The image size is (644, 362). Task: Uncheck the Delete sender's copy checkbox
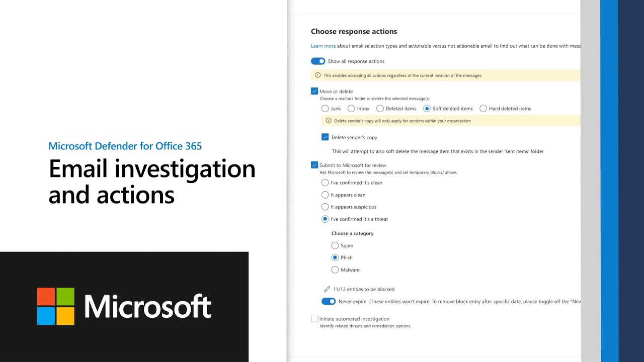325,137
